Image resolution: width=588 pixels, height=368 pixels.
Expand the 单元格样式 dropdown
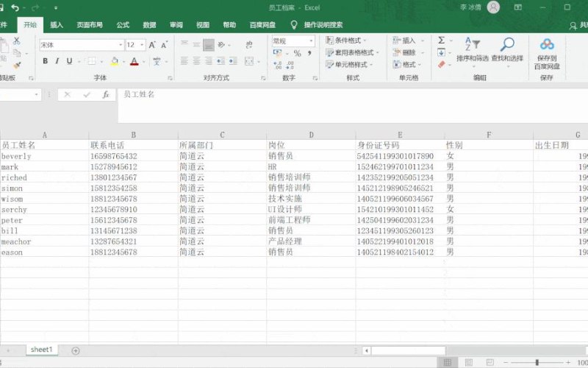(x=371, y=65)
